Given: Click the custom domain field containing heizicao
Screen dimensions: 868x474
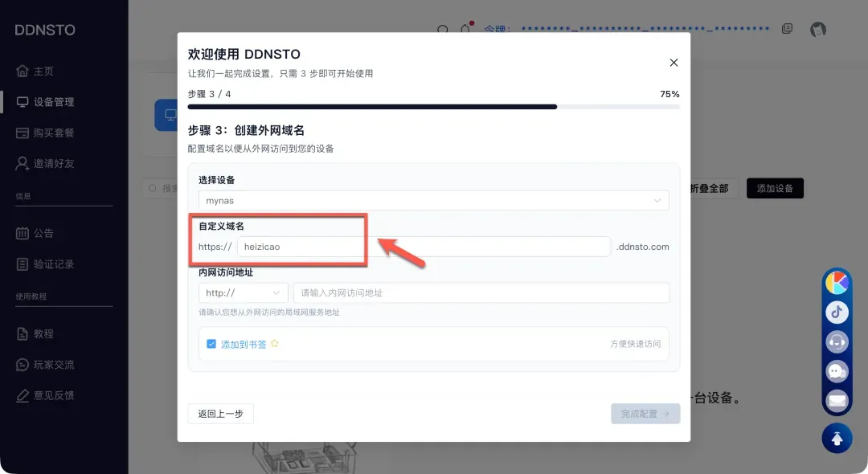Looking at the screenshot, I should click(x=424, y=247).
